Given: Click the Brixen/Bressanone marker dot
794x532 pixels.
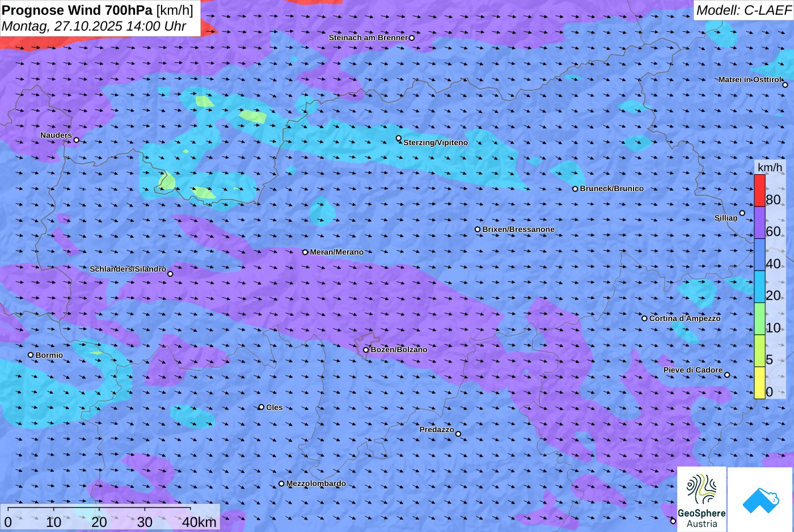Looking at the screenshot, I should [x=478, y=230].
